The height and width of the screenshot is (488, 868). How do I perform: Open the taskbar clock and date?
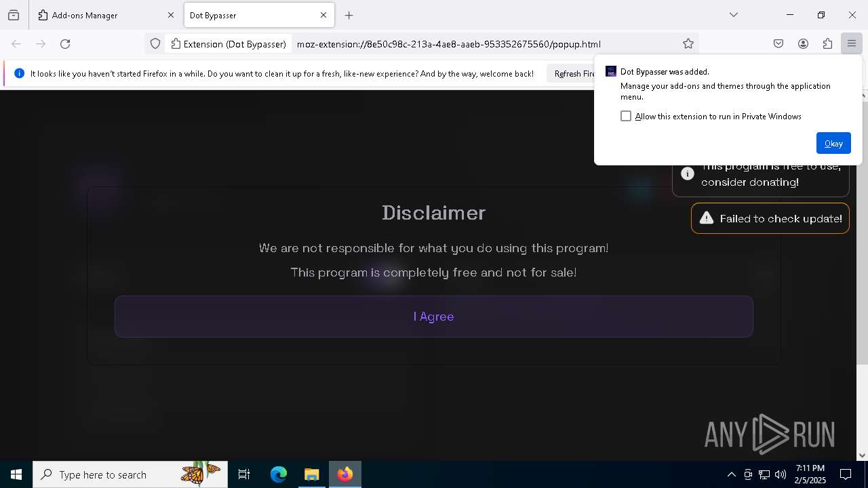point(810,474)
